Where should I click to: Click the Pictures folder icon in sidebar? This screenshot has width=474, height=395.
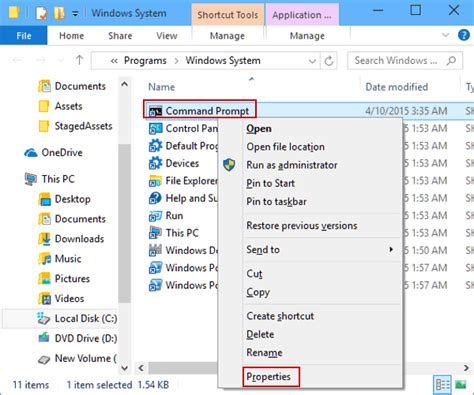tap(44, 279)
